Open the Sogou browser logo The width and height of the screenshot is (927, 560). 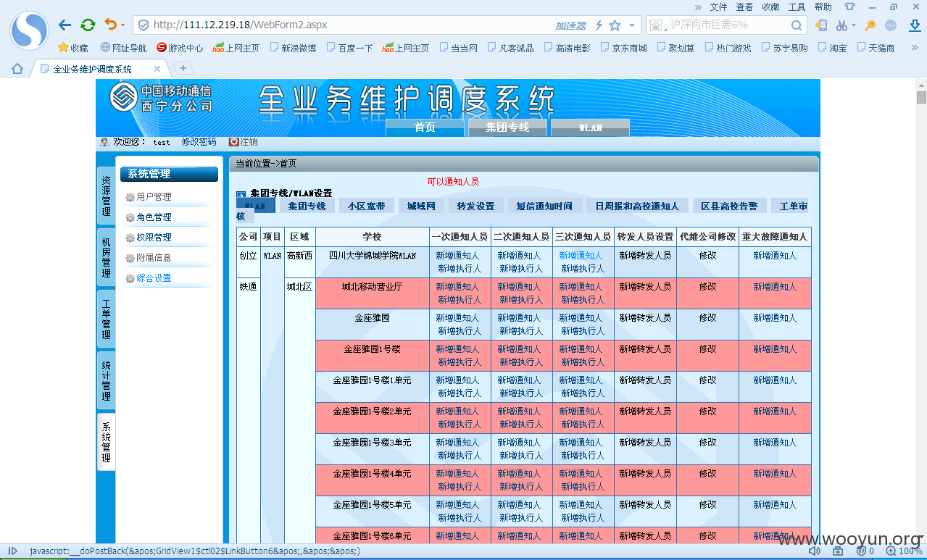pyautogui.click(x=29, y=30)
